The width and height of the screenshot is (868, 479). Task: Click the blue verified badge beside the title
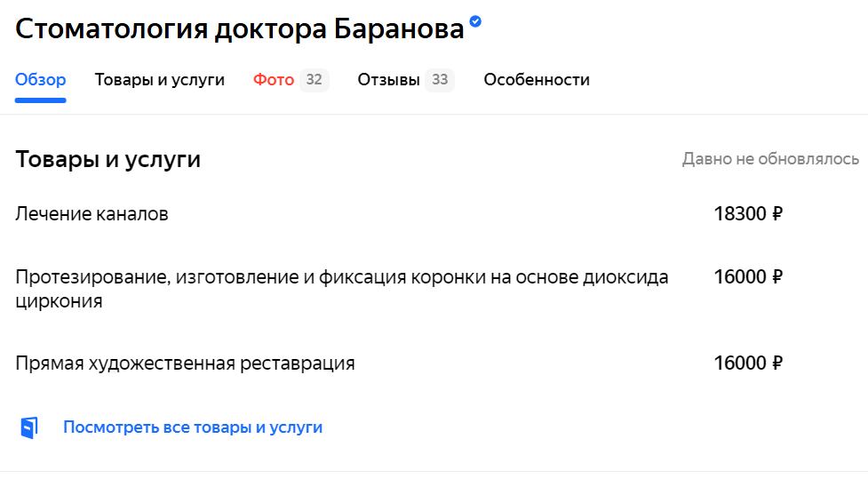click(x=475, y=21)
